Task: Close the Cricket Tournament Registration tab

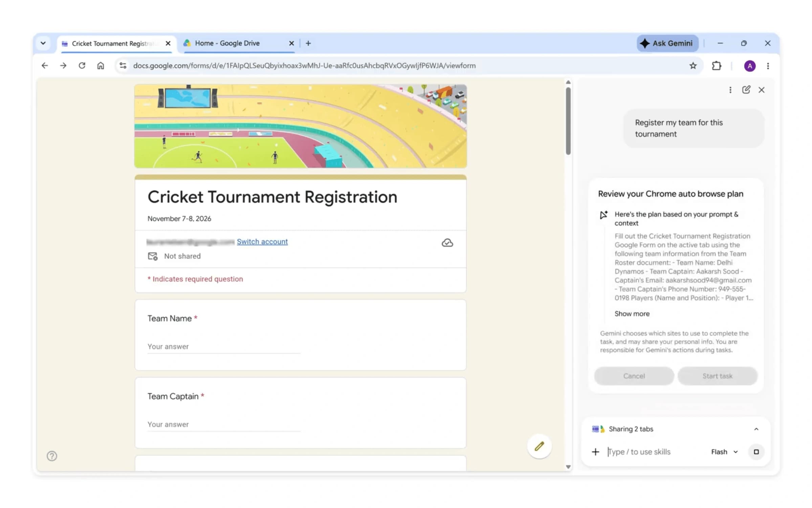Action: (168, 43)
